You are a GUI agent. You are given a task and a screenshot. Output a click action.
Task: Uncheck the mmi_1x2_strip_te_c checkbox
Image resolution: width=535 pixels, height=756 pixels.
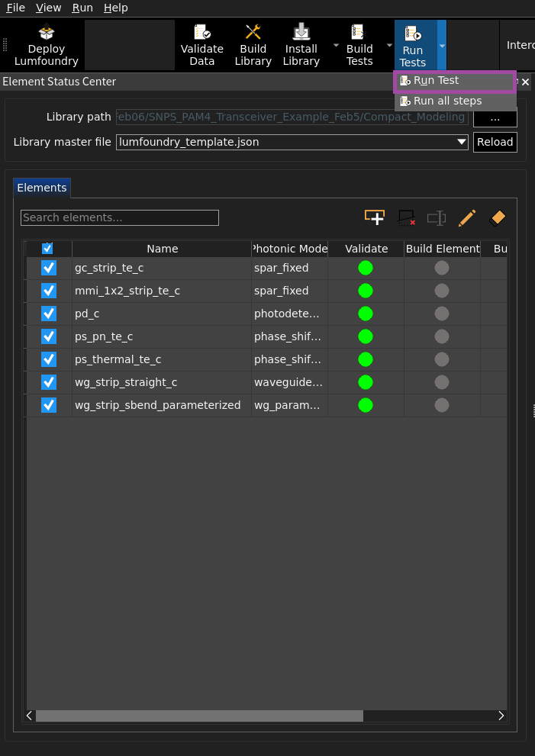click(x=49, y=291)
